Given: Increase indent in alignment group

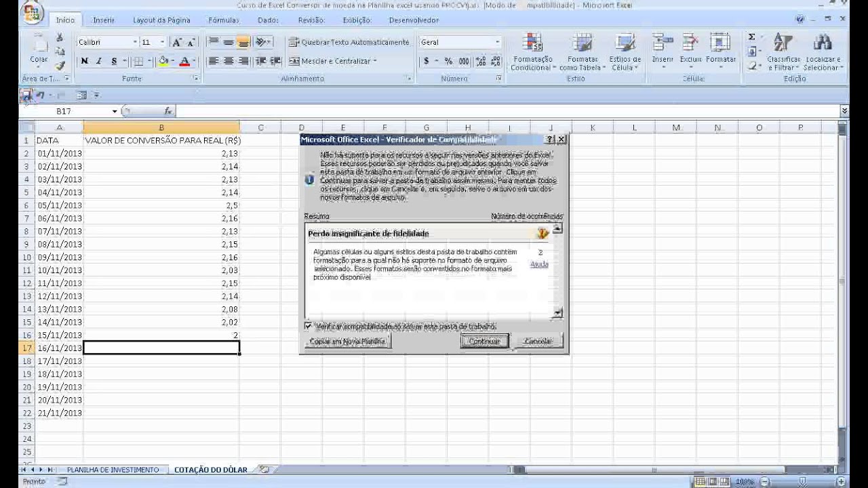Looking at the screenshot, I should coord(275,61).
